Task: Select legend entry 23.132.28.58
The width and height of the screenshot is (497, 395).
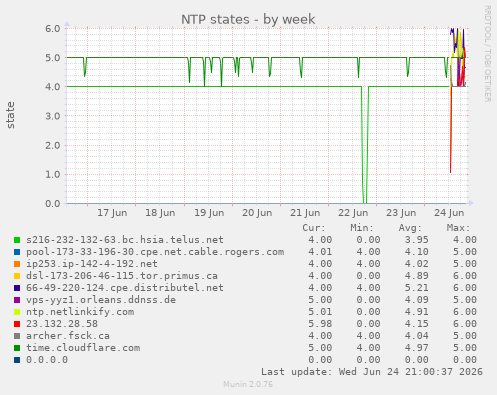Action: pos(62,324)
